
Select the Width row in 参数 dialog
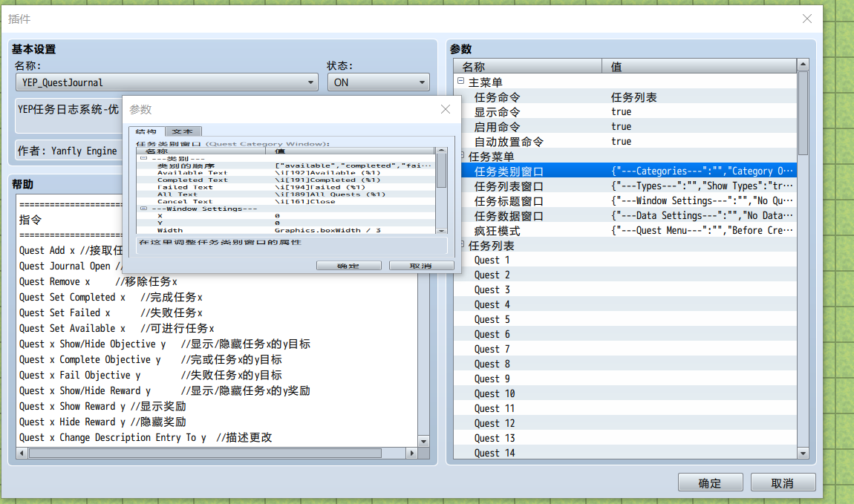(x=286, y=230)
